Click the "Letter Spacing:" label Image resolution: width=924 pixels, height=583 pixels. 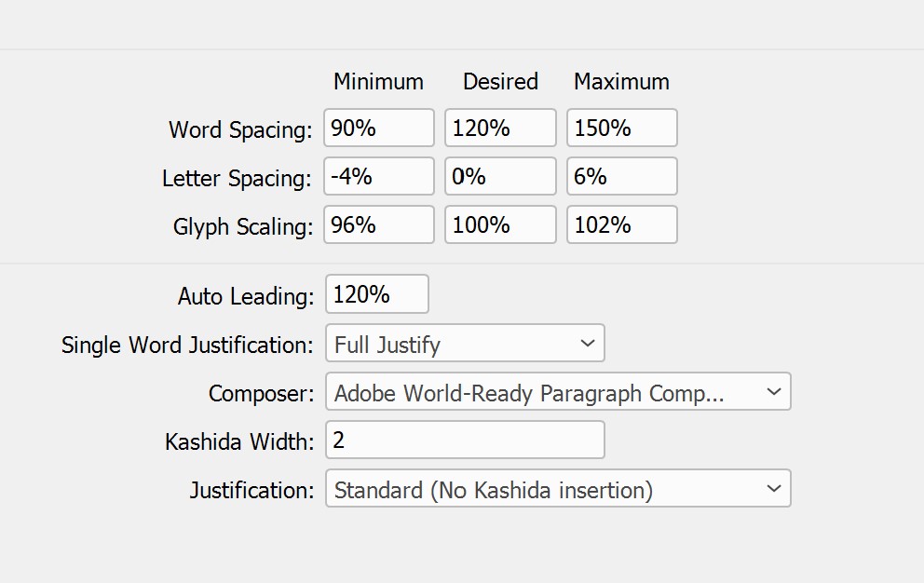[237, 178]
